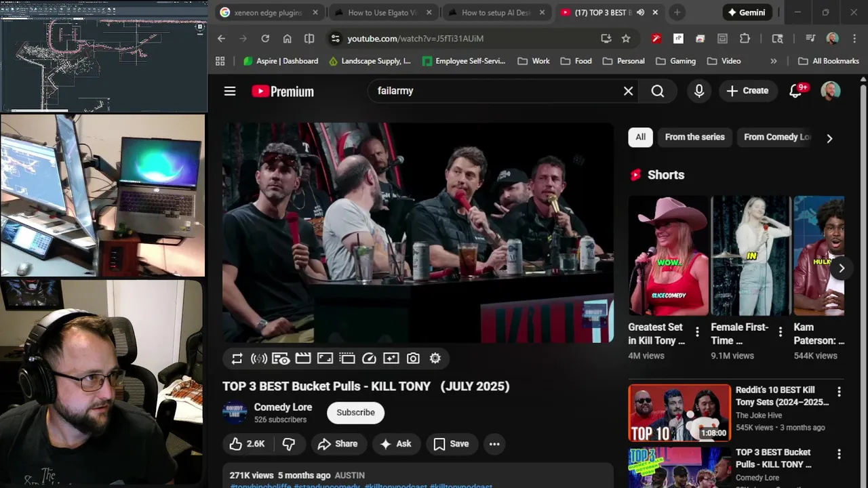868x488 pixels.
Task: Take a video screenshot with camera icon
Action: point(413,359)
